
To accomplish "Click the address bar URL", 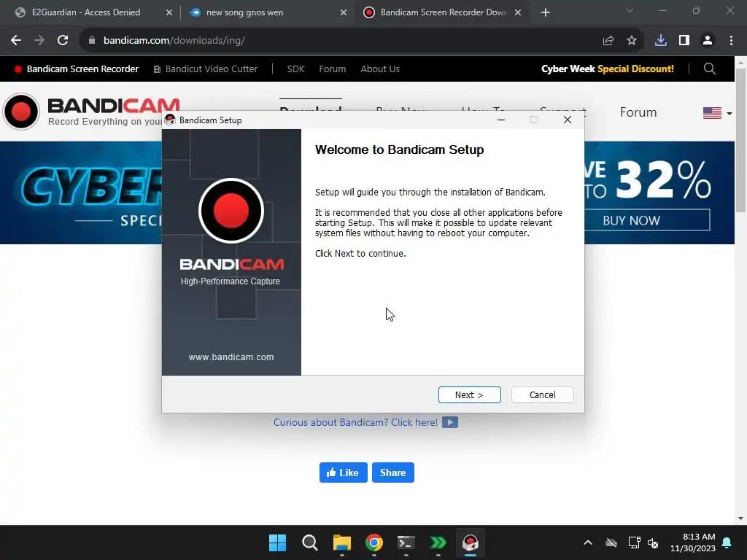I will pos(174,41).
